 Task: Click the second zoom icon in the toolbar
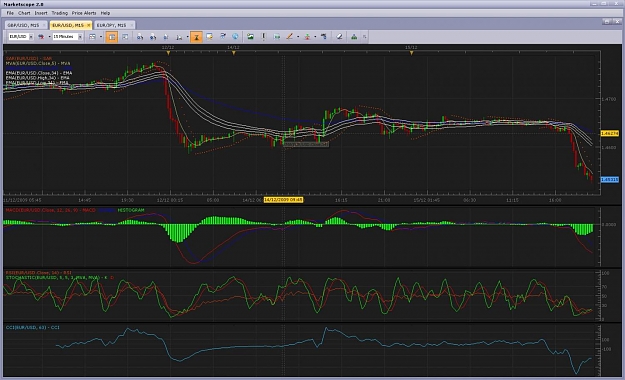(153, 37)
